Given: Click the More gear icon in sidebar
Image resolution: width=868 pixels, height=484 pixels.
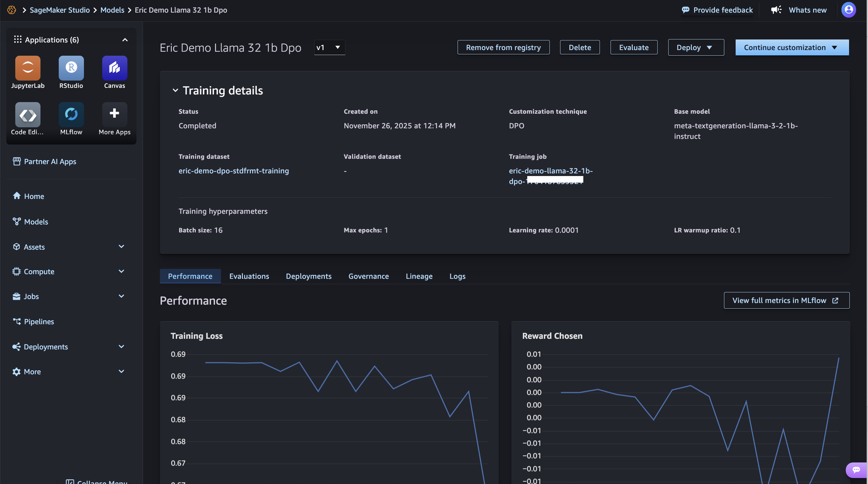Looking at the screenshot, I should click(x=17, y=372).
